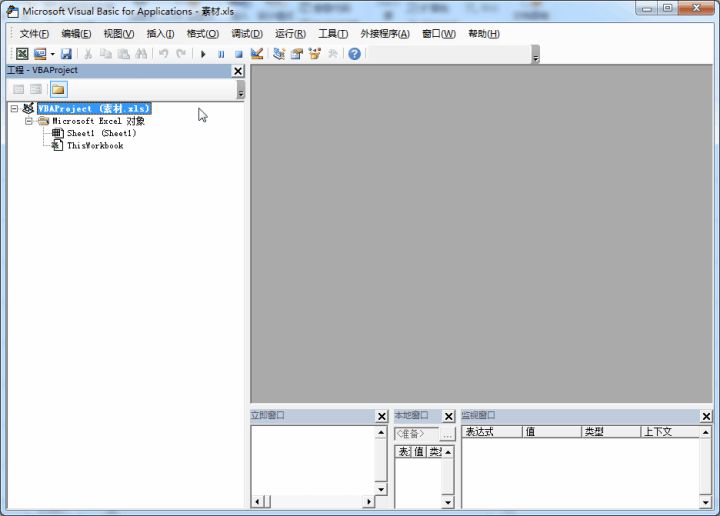This screenshot has height=516, width=720.
Task: Click the 立即窗口 vertical scroll up arrow
Action: point(381,432)
